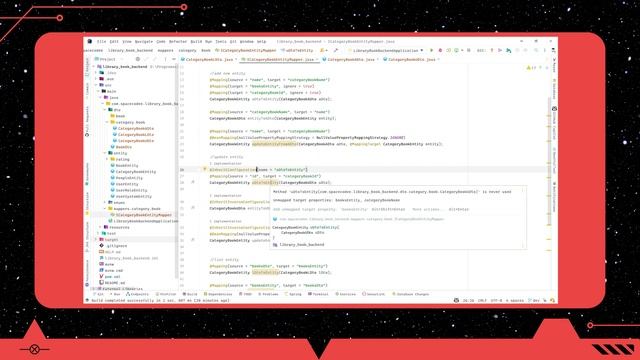Click the Git update project arrow icon
640x360 pixels.
(x=492, y=50)
